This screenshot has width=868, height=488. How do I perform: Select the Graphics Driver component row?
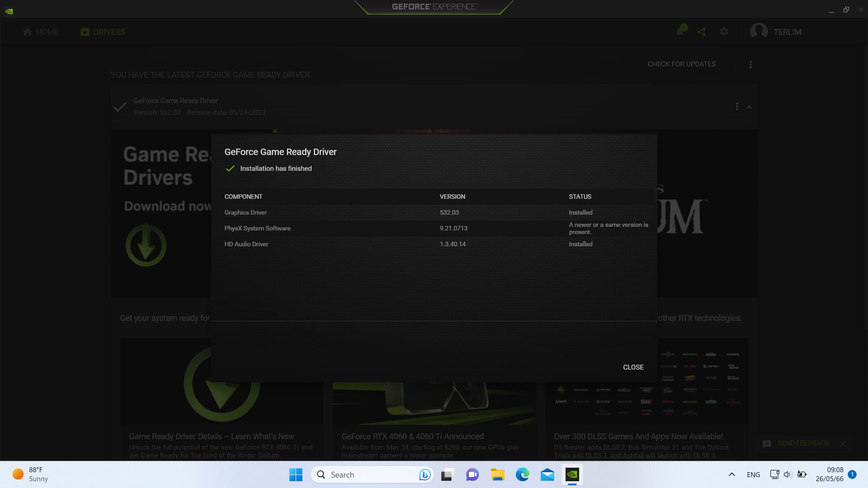click(434, 212)
